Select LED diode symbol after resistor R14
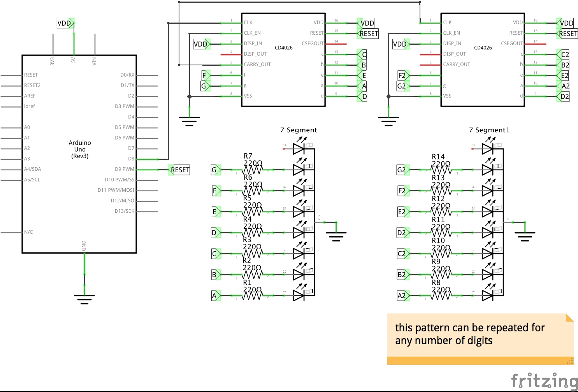The image size is (578, 392). pyautogui.click(x=488, y=170)
